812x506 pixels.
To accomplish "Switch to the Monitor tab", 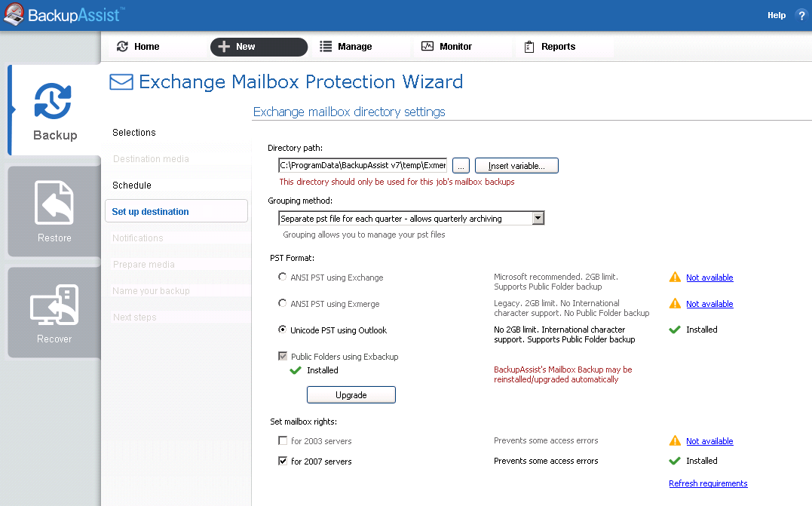I will [462, 47].
